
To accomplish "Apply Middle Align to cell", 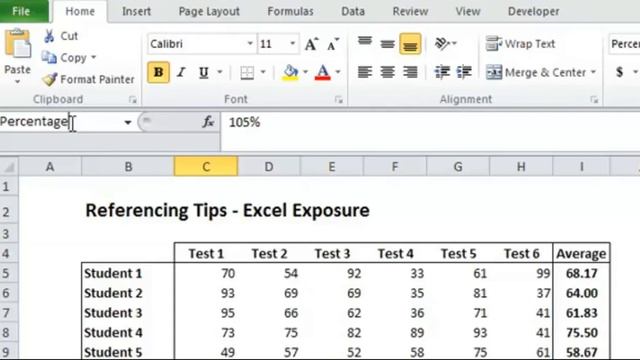I will (387, 43).
